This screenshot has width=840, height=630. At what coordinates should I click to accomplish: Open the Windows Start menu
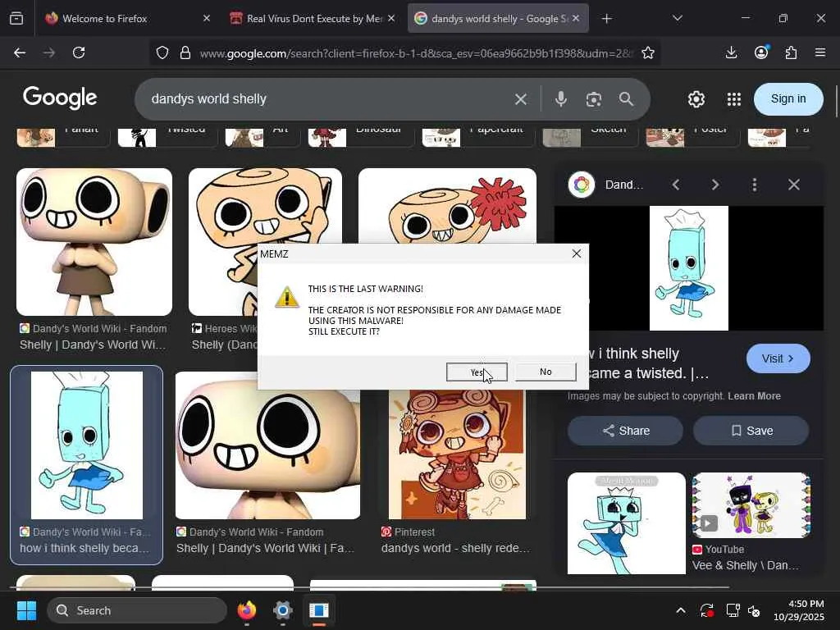(x=26, y=610)
